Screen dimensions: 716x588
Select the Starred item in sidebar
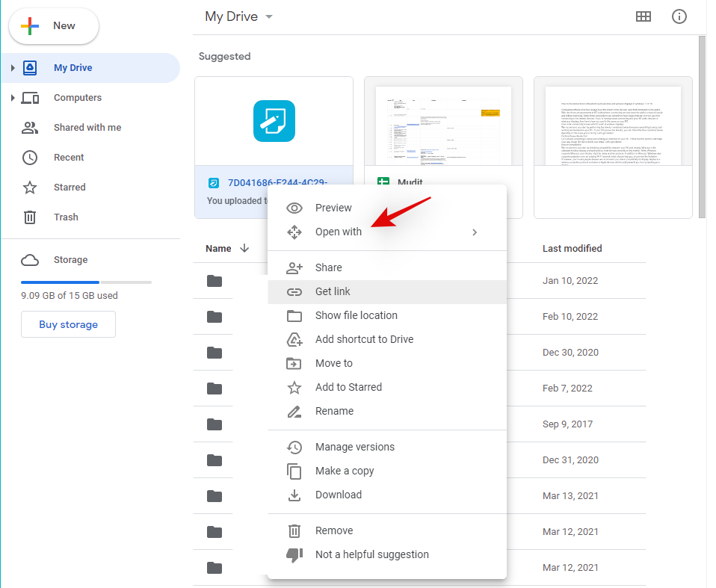30,187
